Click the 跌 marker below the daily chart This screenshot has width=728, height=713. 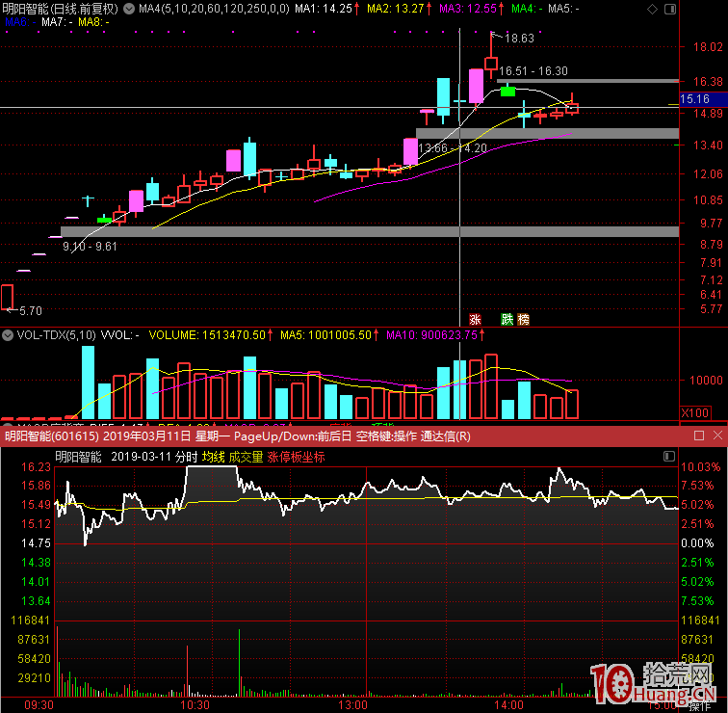point(507,320)
